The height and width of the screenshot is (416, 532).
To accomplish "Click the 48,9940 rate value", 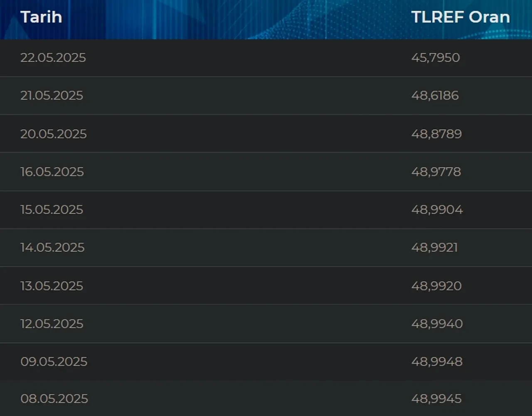I will tap(437, 324).
